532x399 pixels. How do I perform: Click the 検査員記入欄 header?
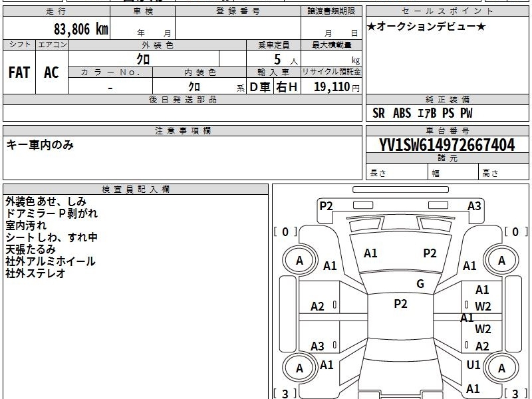[136, 190]
